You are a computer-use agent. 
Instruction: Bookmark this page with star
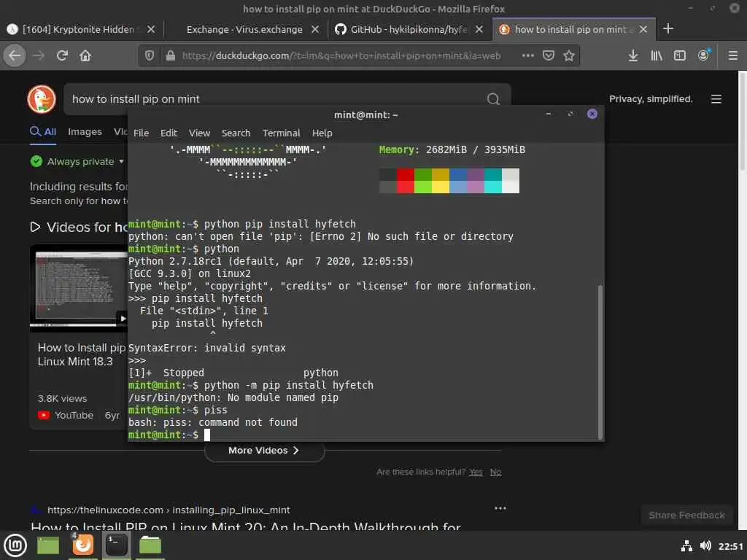[x=569, y=55]
